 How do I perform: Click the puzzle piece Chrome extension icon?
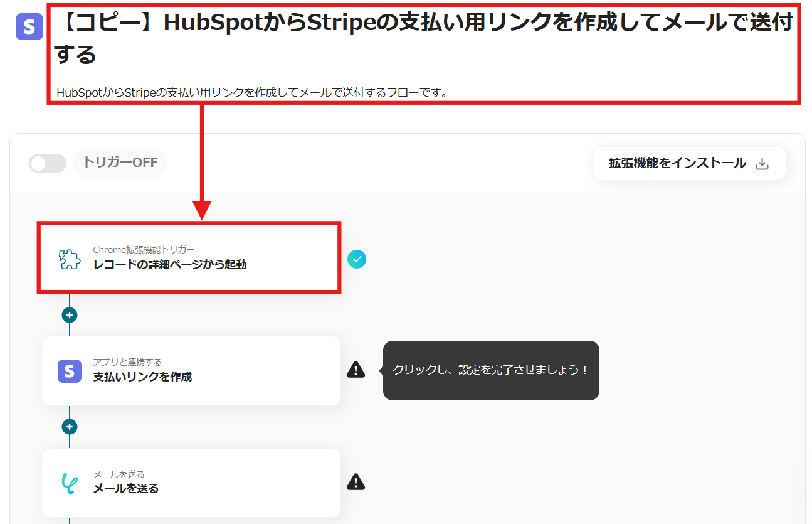coord(70,259)
